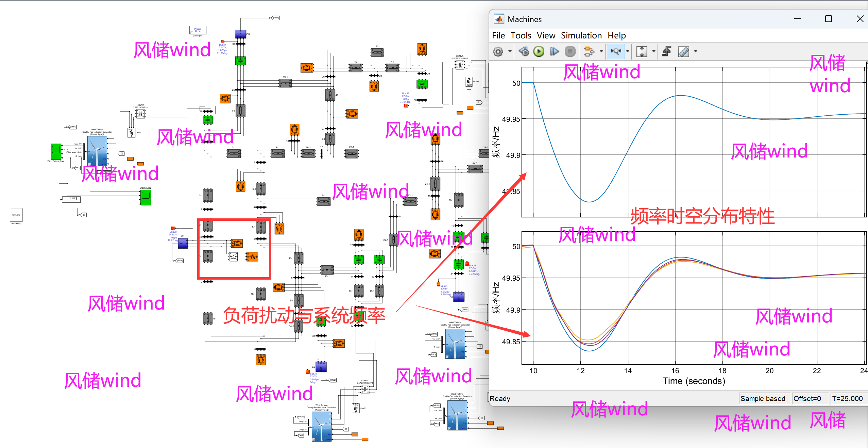Open the Tools menu
Viewport: 868px width, 448px height.
tap(521, 36)
